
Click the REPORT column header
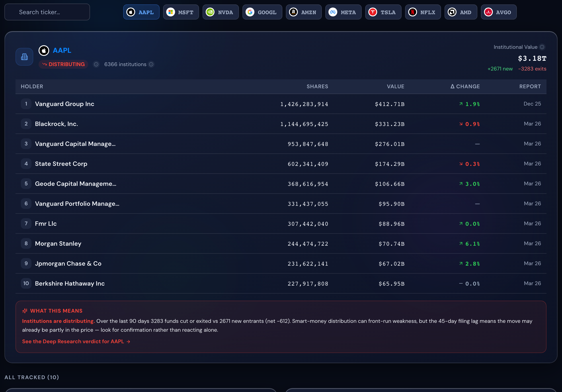530,86
